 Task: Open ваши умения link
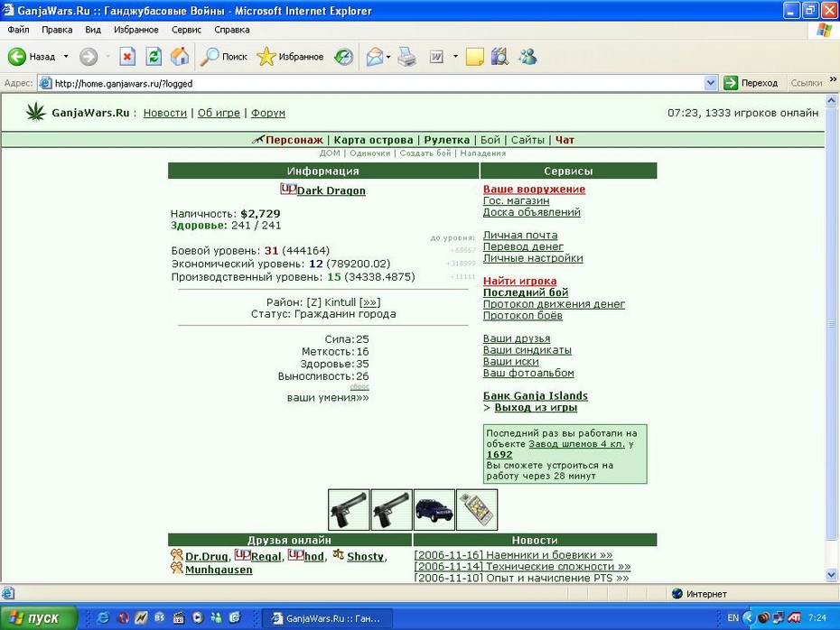point(328,398)
